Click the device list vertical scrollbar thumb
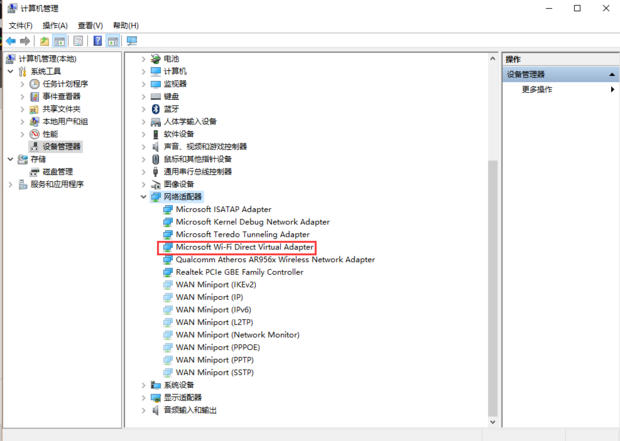 493,288
